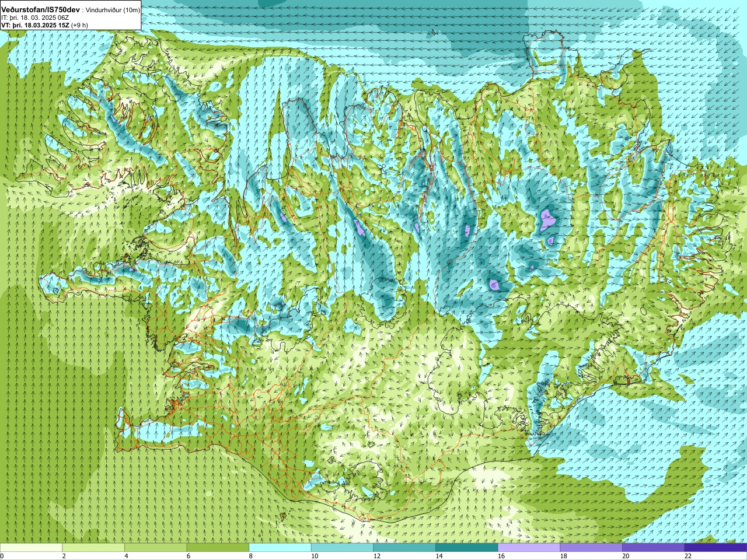Click the legend scale label "10"

pyautogui.click(x=315, y=556)
